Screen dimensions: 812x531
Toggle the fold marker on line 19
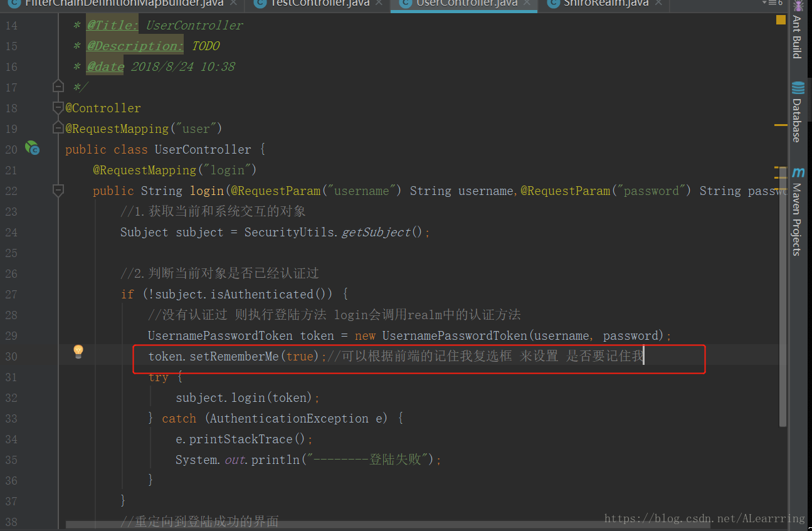click(x=58, y=129)
